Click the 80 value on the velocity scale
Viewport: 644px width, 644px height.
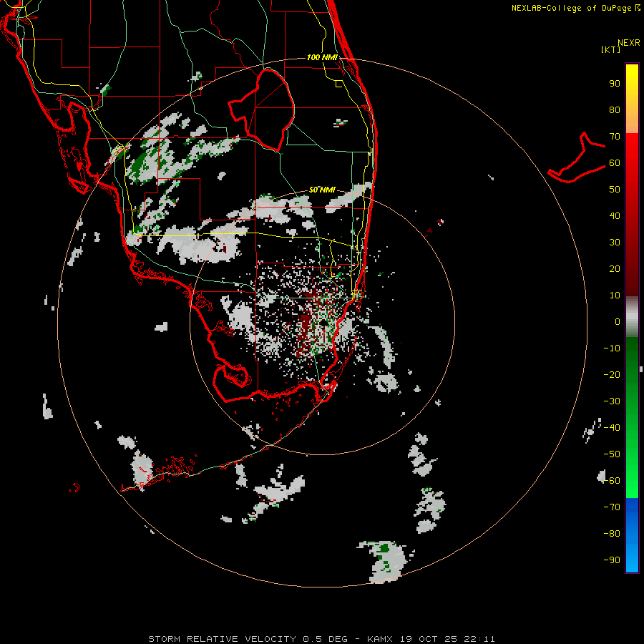tap(615, 110)
